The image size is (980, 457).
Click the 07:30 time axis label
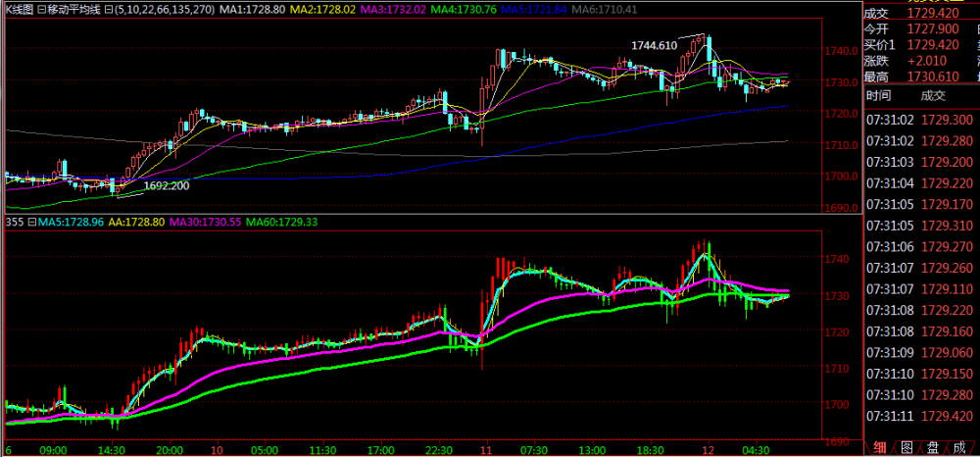click(x=533, y=450)
